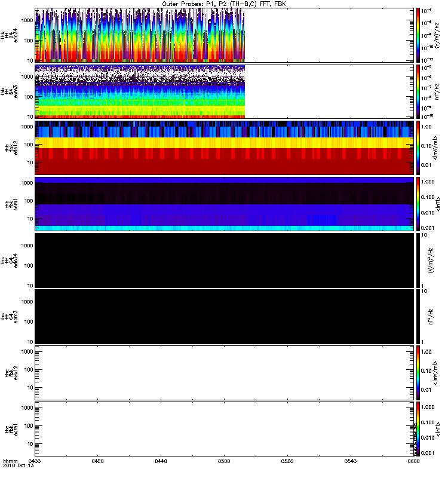Click the black thc fff scm3 panel
448x478 pixels.
tap(225, 317)
